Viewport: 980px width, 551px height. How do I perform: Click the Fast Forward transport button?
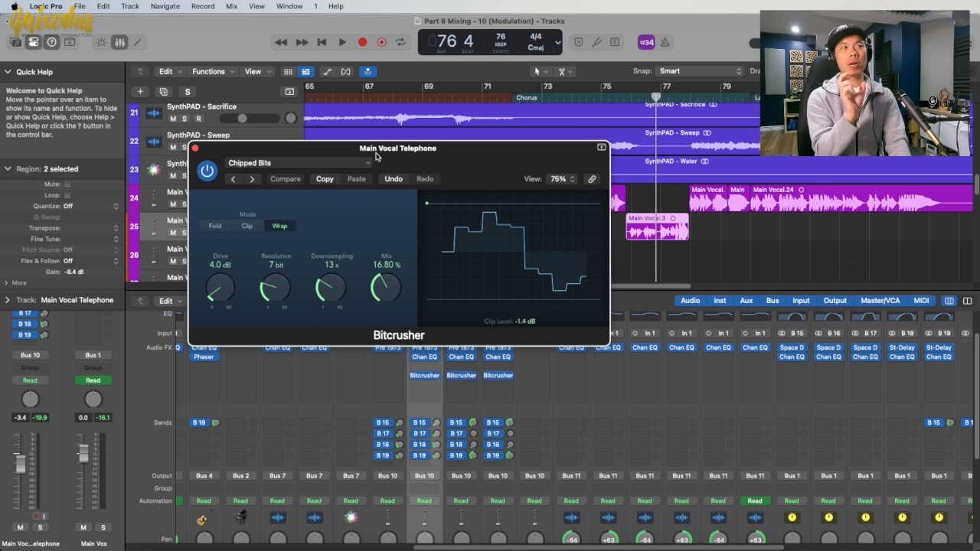pyautogui.click(x=302, y=42)
